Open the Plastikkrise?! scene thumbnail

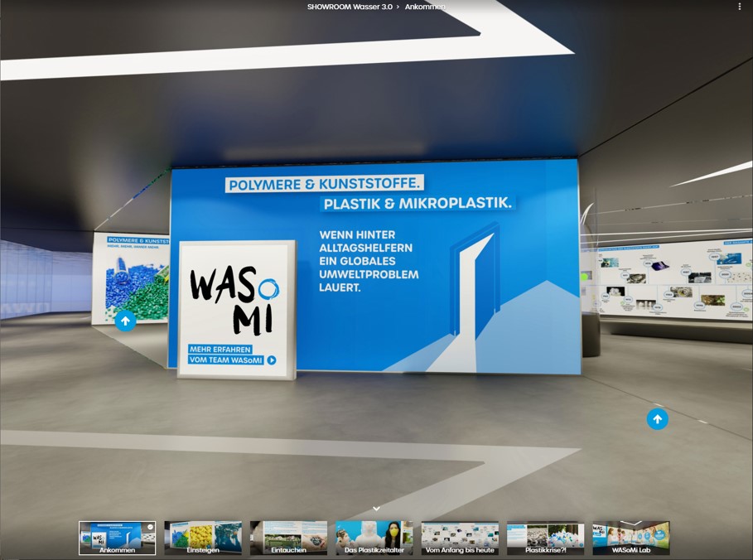click(546, 538)
